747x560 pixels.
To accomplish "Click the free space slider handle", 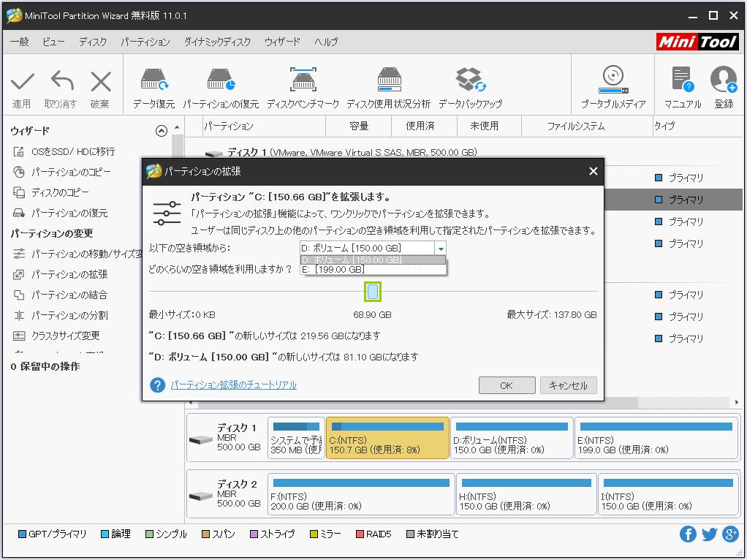I will [x=373, y=292].
